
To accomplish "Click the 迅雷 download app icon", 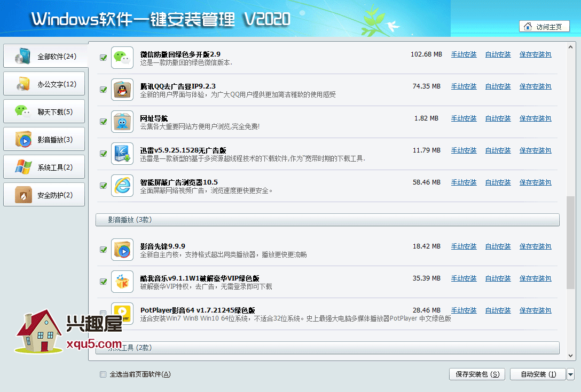I will (x=122, y=154).
